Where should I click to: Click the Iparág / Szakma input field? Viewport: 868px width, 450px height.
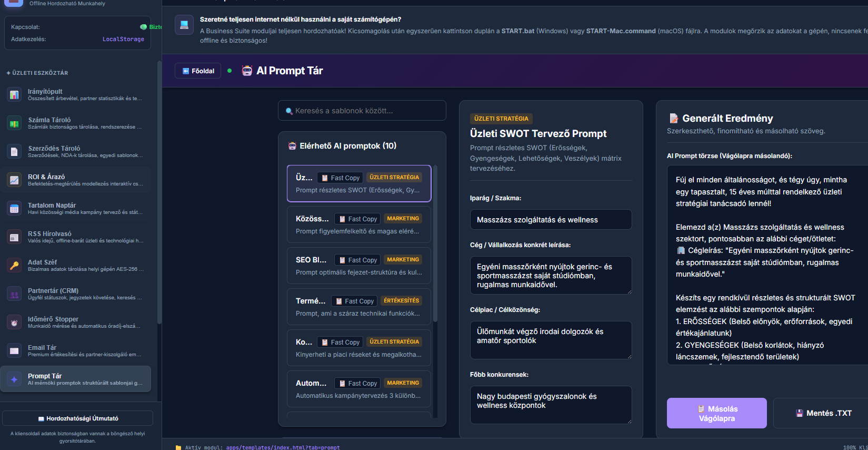[551, 220]
